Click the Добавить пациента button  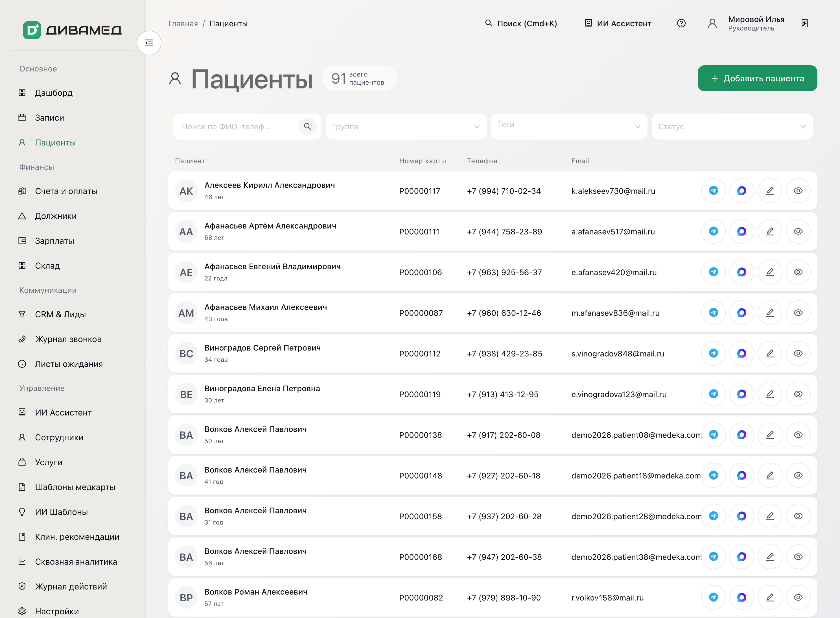tap(757, 78)
